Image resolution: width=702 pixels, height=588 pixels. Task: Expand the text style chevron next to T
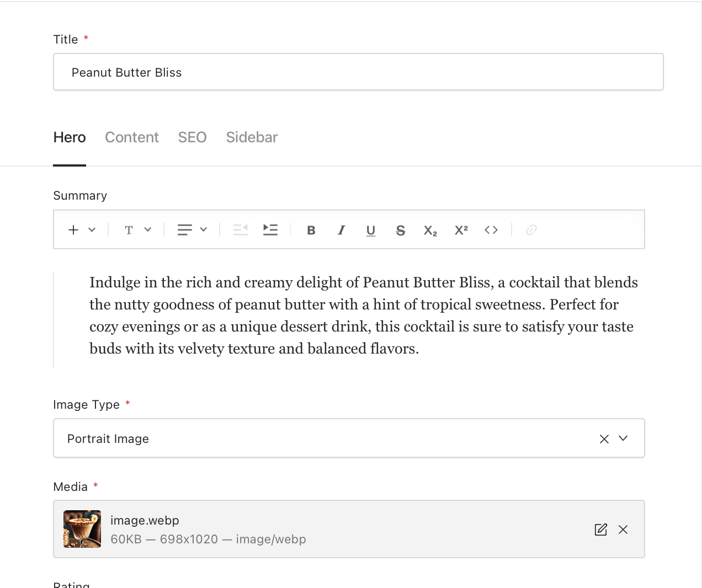(x=148, y=229)
